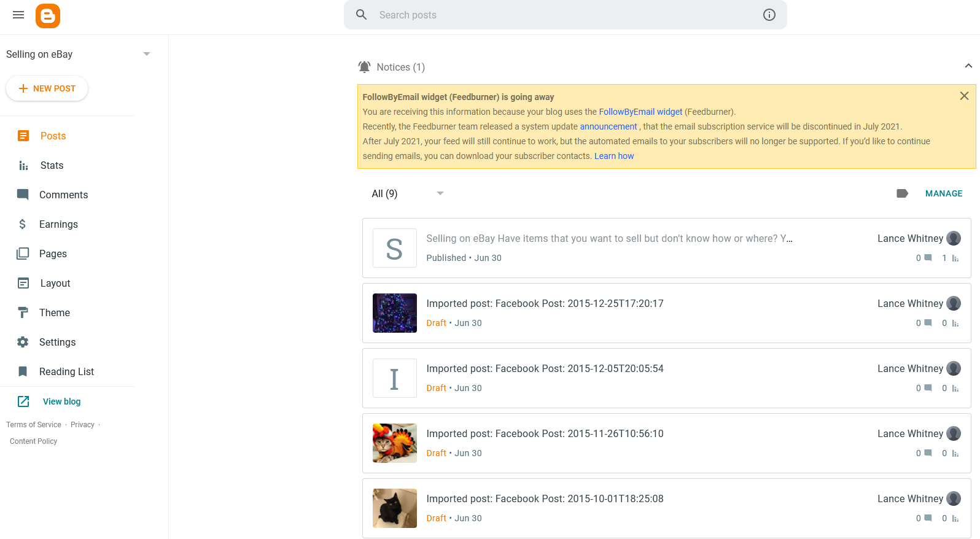This screenshot has width=980, height=539.
Task: Click the black cat post thumbnail
Action: [x=395, y=508]
